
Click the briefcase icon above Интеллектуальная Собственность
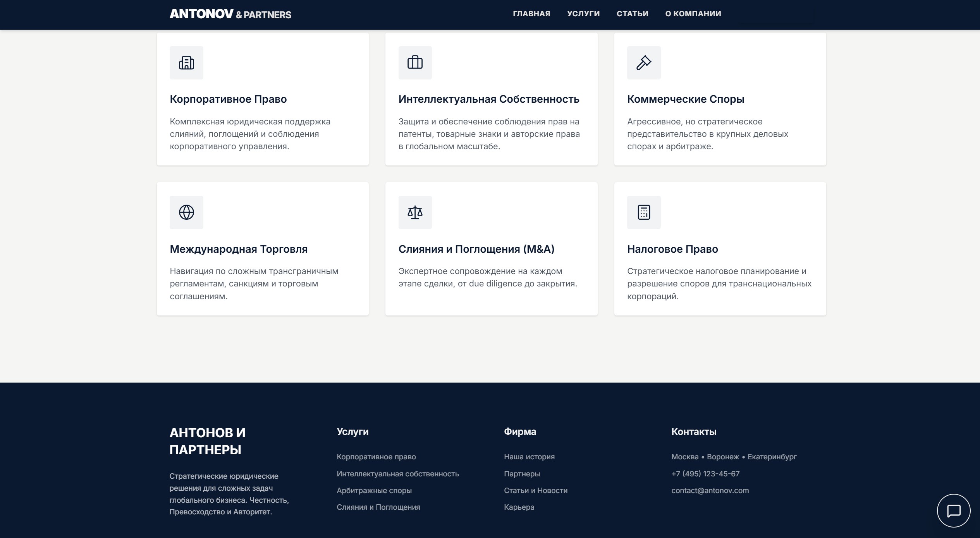click(415, 62)
